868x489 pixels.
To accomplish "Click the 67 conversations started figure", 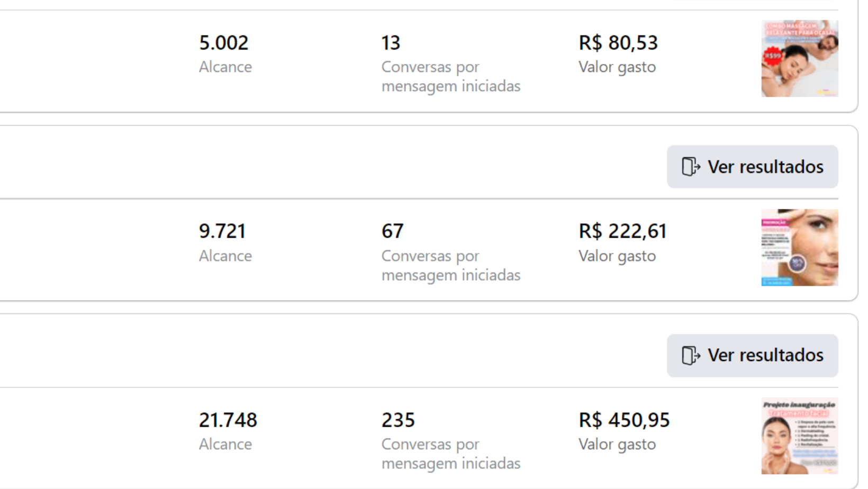I will coord(392,231).
